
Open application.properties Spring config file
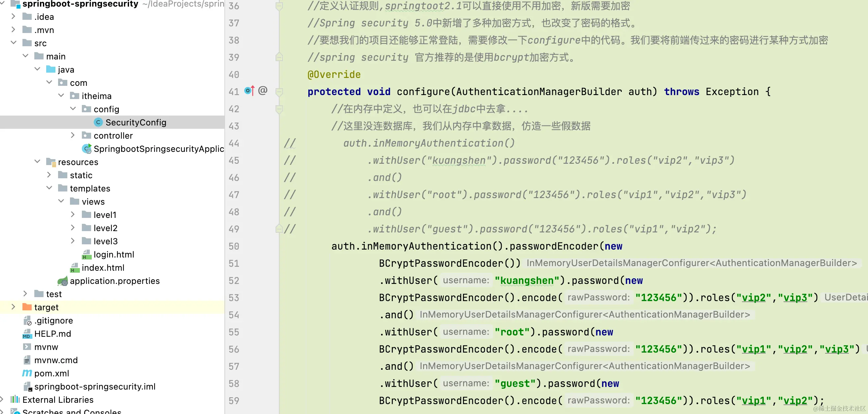[x=115, y=281]
